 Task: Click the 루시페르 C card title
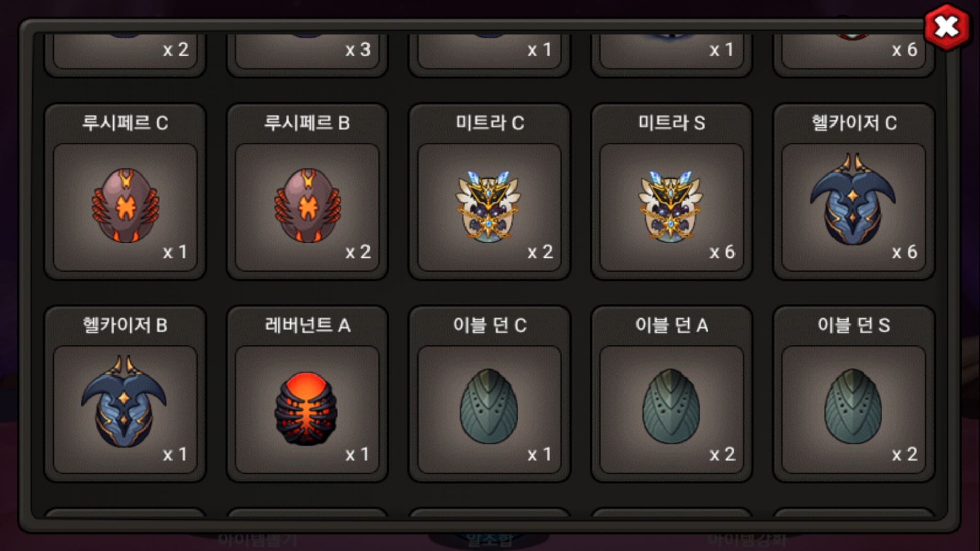coord(125,123)
